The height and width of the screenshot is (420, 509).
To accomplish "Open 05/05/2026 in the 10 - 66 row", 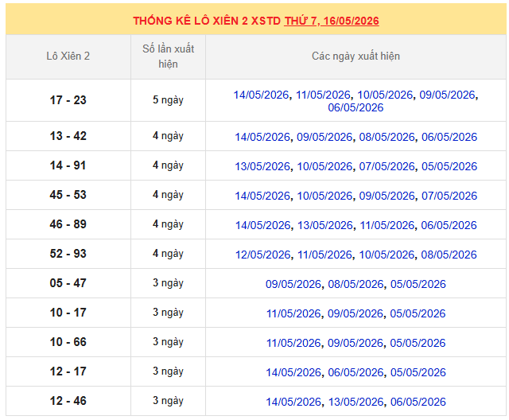I will point(418,343).
